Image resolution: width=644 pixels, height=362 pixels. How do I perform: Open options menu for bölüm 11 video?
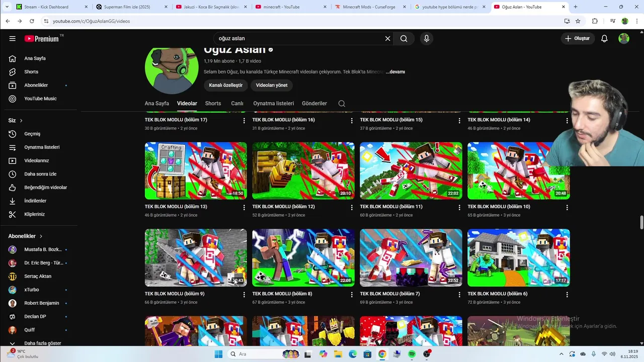[459, 208]
